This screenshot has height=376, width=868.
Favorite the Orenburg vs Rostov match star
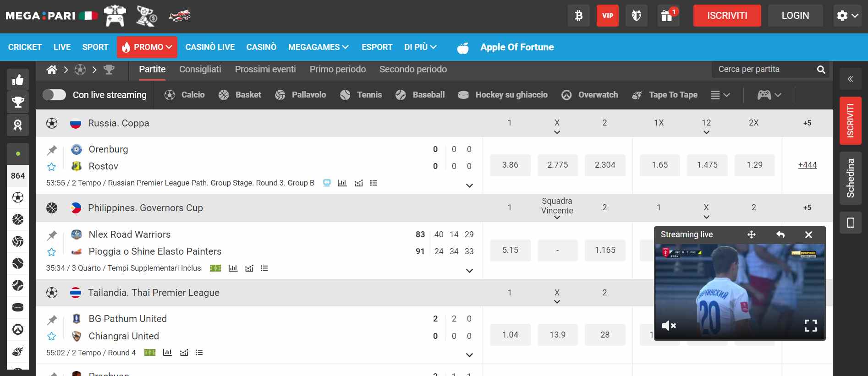[x=52, y=167]
